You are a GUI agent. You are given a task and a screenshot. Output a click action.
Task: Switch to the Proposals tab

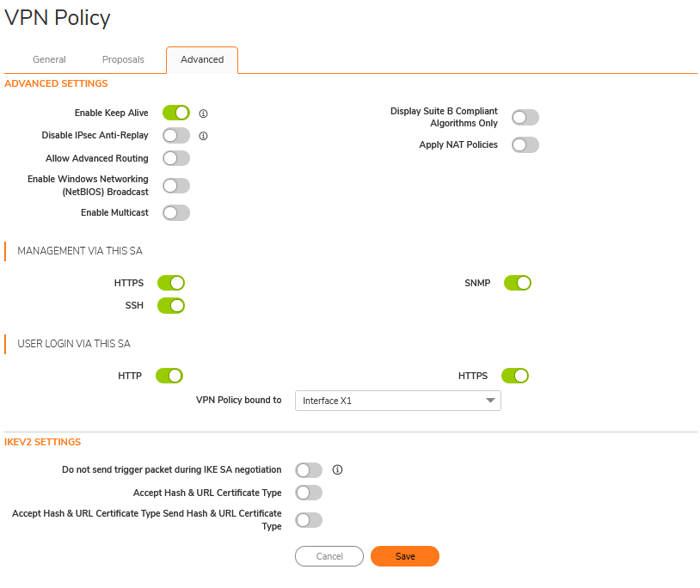(x=123, y=59)
